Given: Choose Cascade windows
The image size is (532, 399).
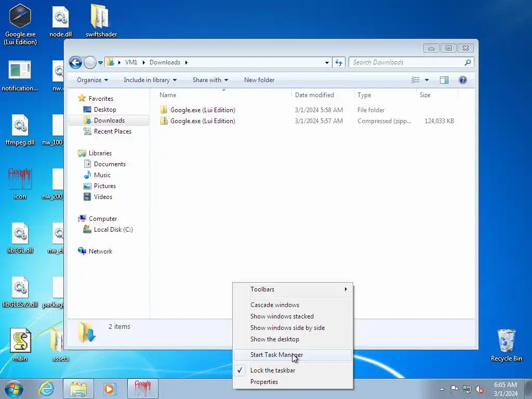Looking at the screenshot, I should click(x=293, y=305).
